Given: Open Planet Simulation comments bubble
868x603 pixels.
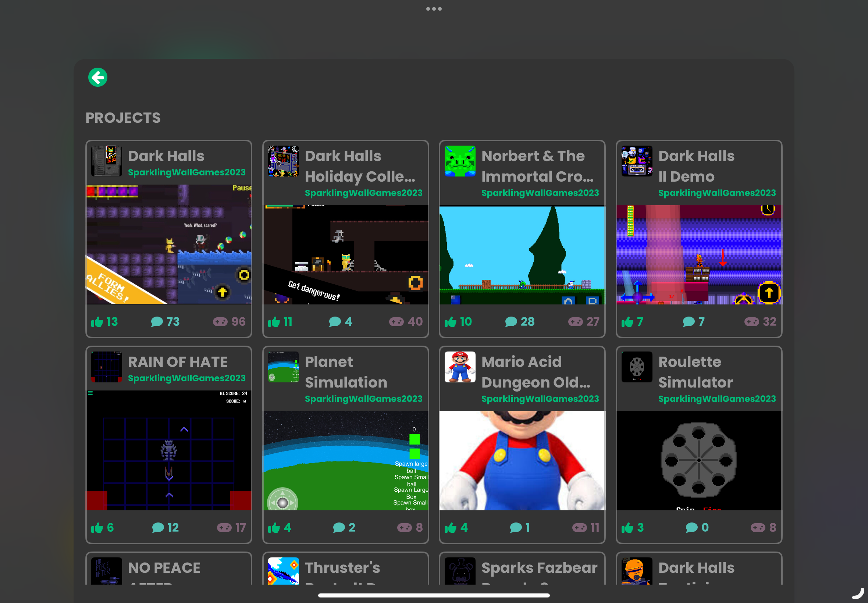Looking at the screenshot, I should click(339, 528).
